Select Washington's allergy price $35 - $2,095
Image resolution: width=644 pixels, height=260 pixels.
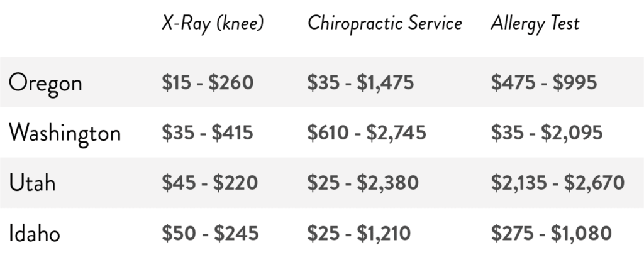click(547, 133)
